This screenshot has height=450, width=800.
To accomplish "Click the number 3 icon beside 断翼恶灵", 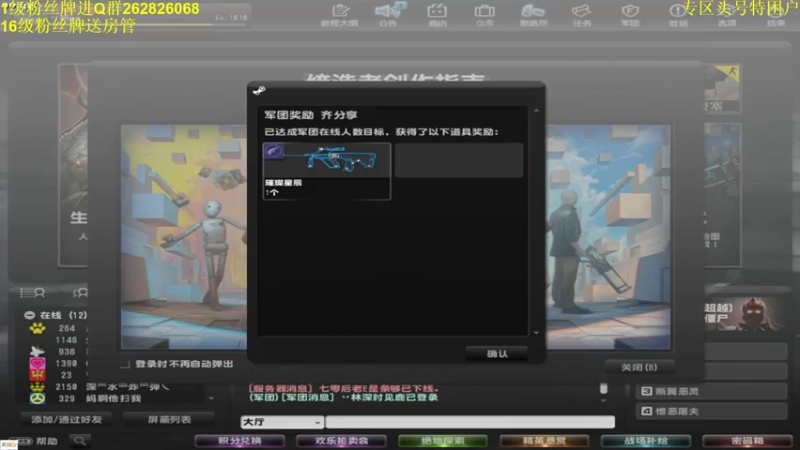I will point(646,391).
